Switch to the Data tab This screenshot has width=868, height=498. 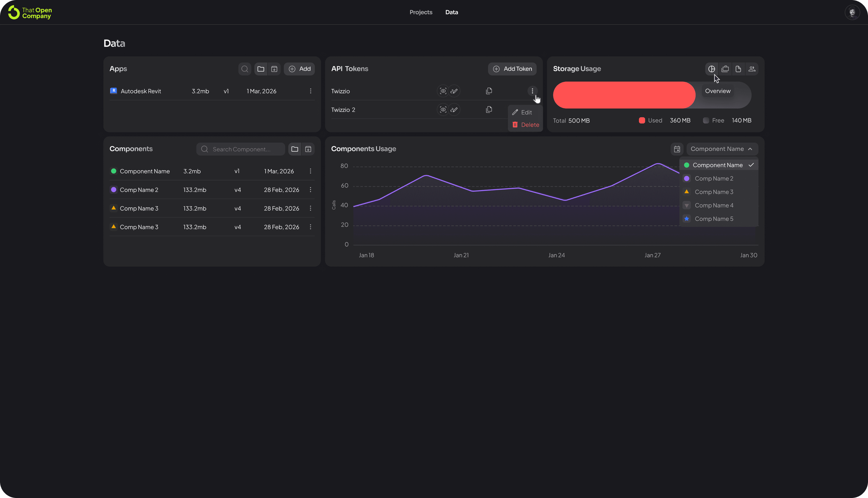451,12
